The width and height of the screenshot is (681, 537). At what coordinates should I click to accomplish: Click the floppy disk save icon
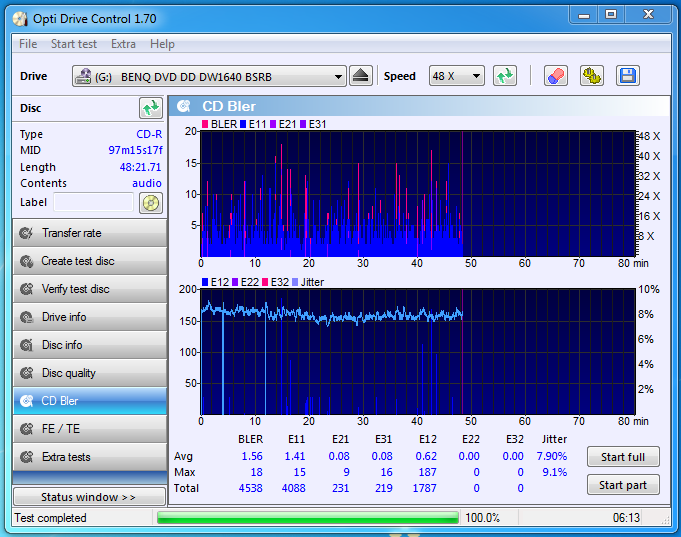(628, 76)
